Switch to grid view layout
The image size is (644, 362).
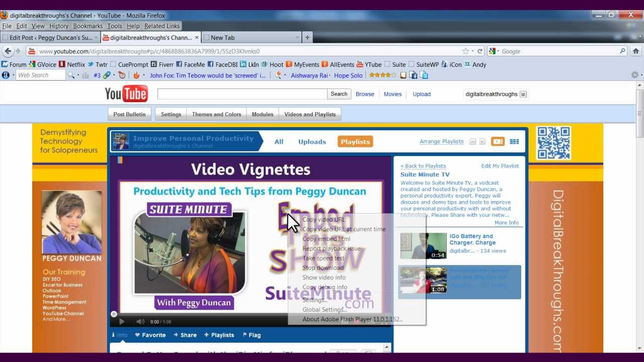tap(514, 142)
